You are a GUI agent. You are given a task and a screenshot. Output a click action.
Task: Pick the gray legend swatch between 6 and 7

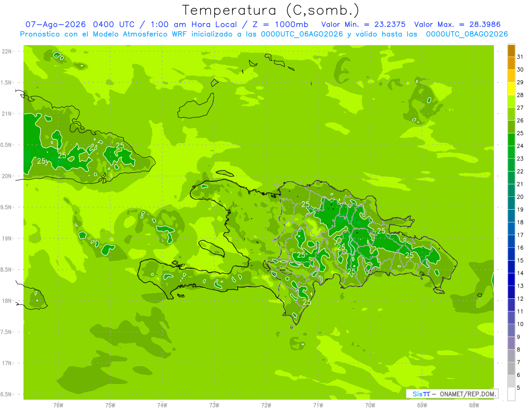tap(511, 368)
